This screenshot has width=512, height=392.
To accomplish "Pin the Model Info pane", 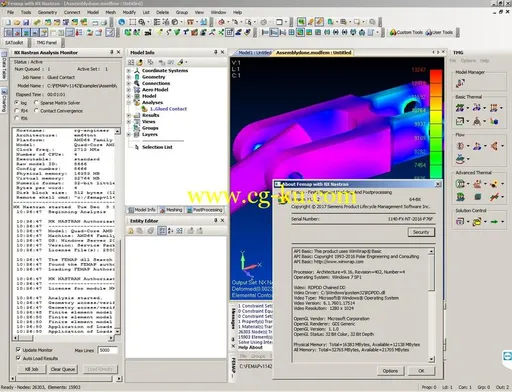I will click(x=216, y=52).
